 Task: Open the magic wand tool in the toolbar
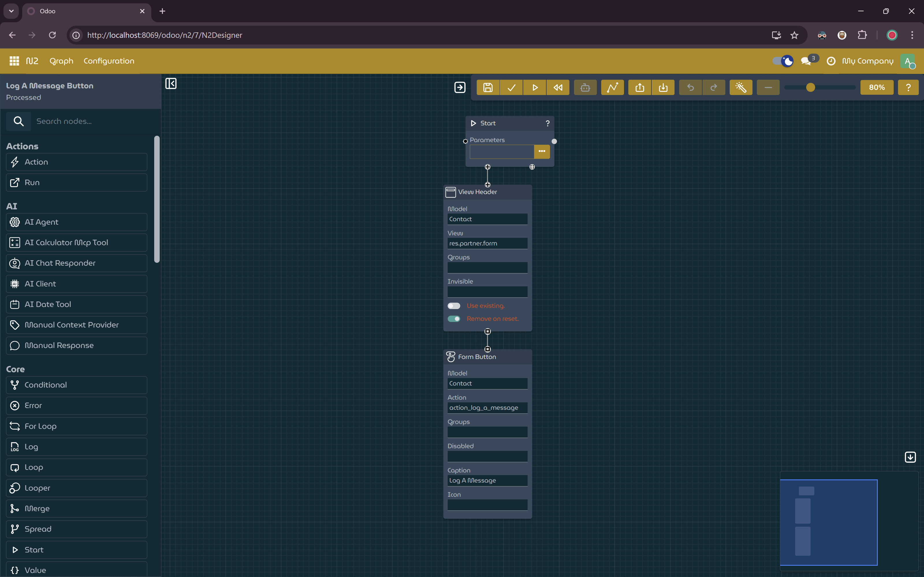(740, 88)
